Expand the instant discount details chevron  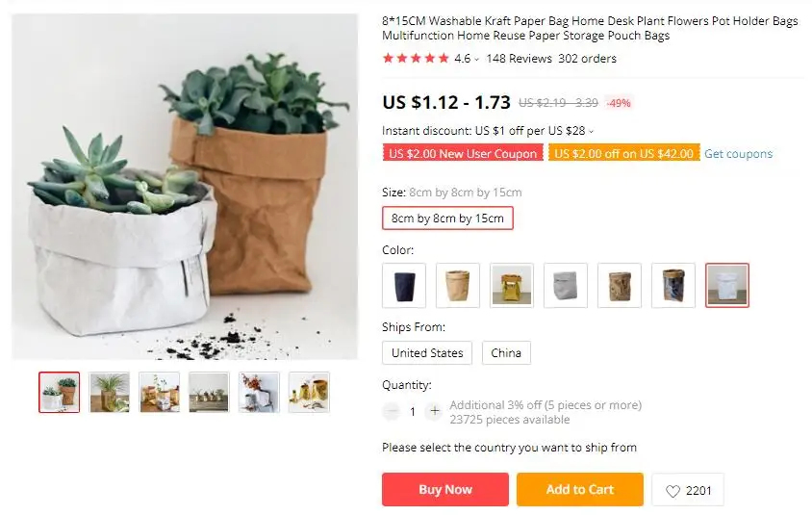click(x=591, y=132)
